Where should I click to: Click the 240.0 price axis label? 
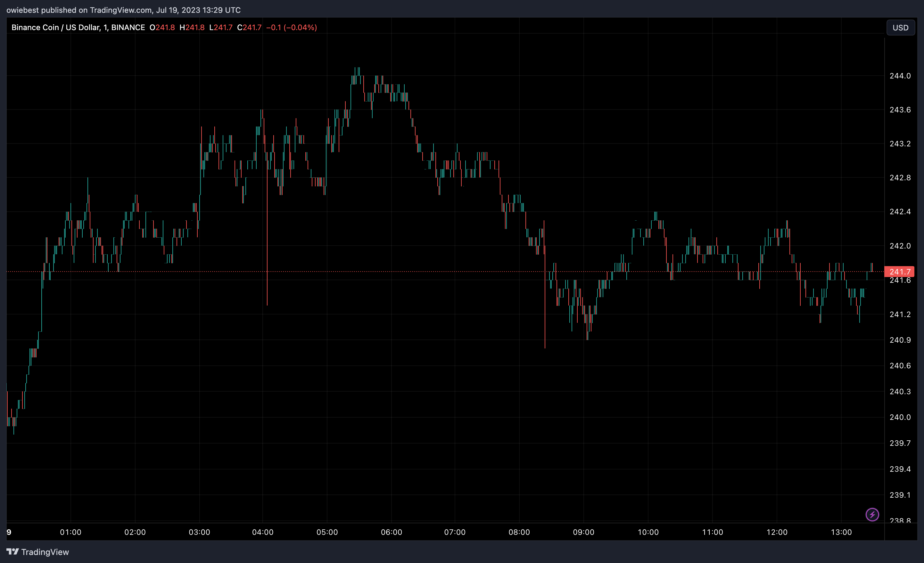pos(900,417)
